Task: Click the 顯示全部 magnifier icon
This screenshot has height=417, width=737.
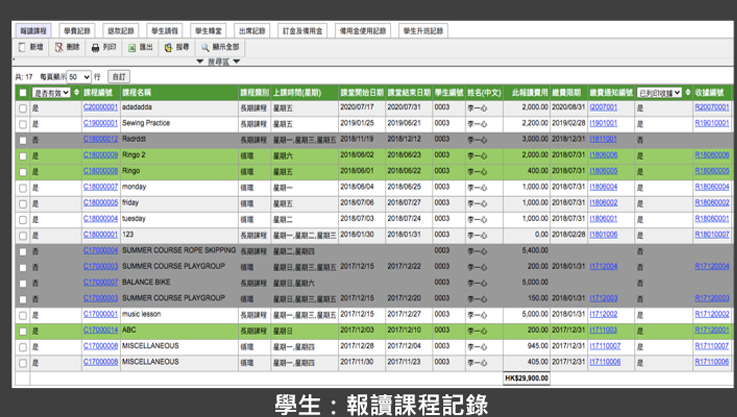Action: (205, 47)
